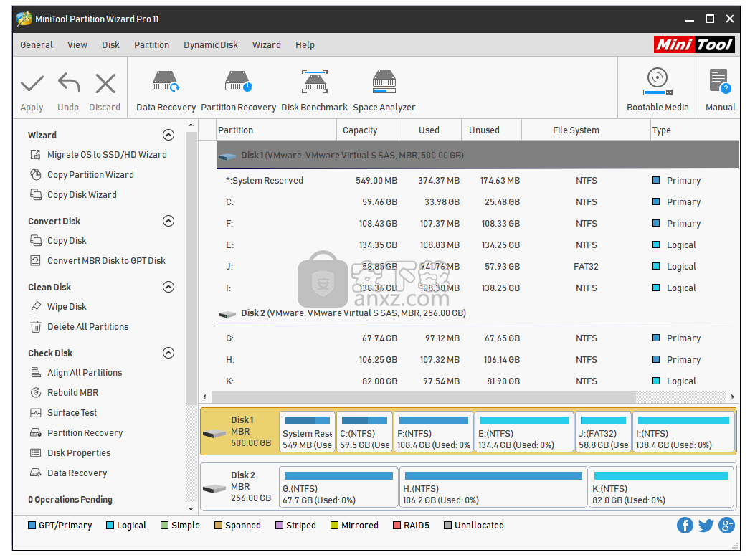Screen dimensions: 750x560
Task: Open the Help menu
Action: tap(305, 45)
